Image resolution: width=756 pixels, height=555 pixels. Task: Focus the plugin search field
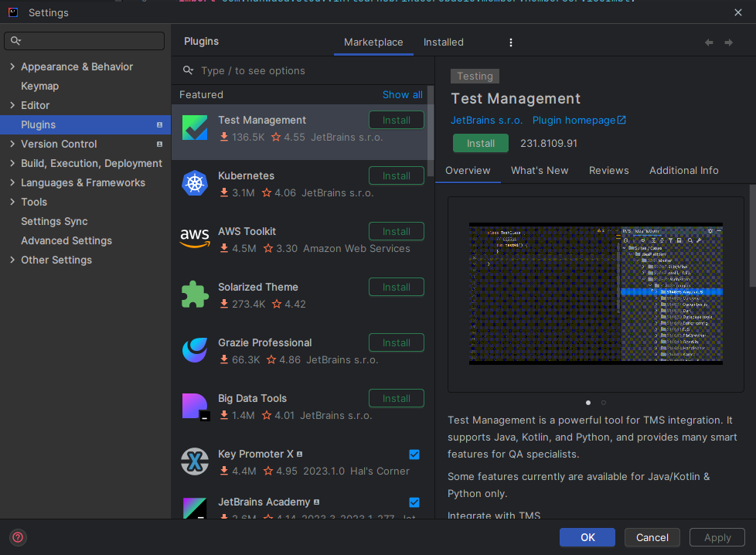(303, 70)
